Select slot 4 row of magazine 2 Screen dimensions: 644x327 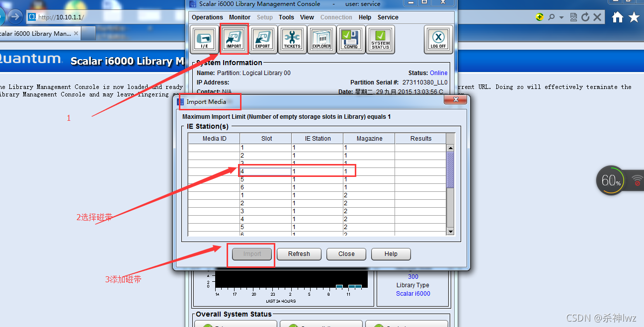tap(317, 219)
